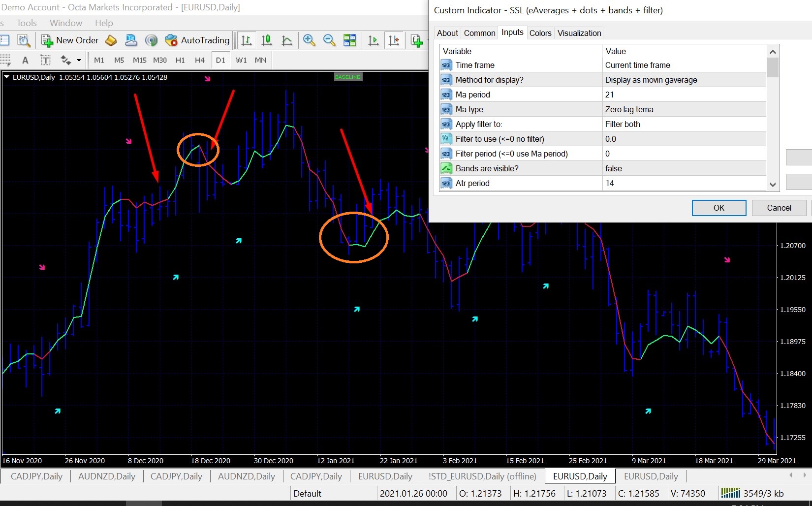812x506 pixels.
Task: Select the text label tool
Action: 45,60
